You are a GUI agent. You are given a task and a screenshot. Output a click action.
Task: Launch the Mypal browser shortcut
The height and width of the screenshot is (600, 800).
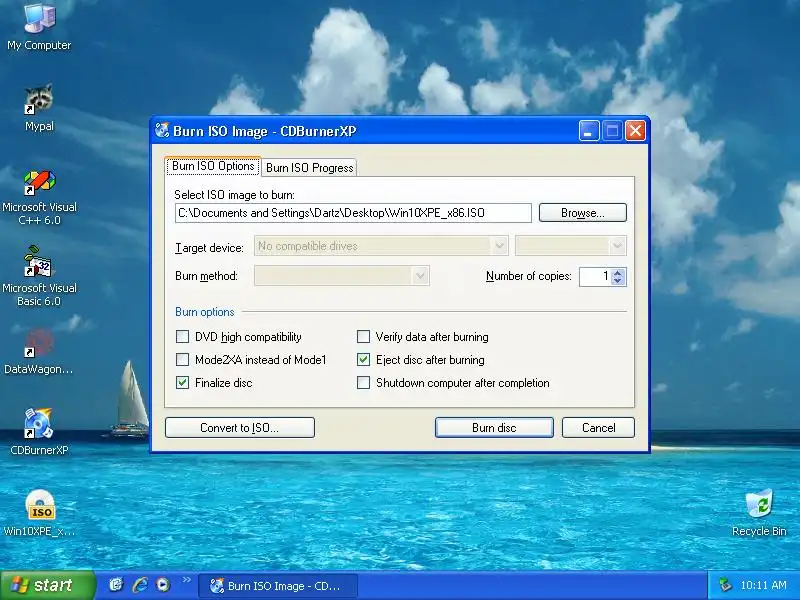click(39, 108)
